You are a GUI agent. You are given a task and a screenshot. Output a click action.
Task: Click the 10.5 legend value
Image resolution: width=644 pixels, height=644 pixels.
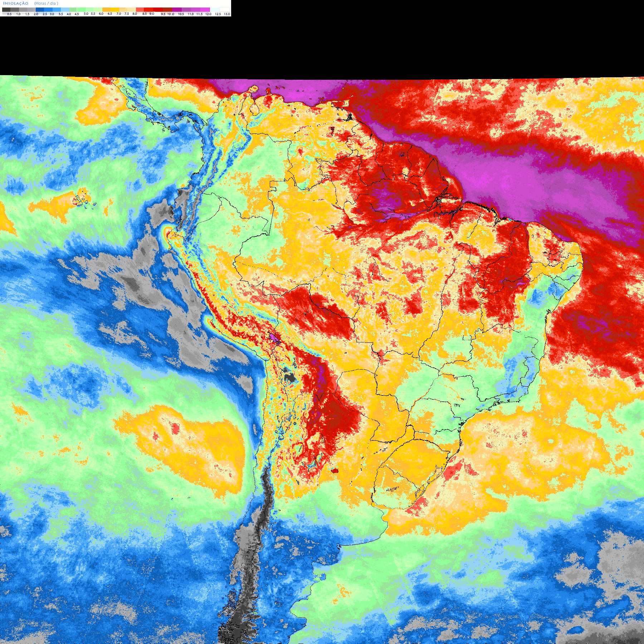point(181,14)
